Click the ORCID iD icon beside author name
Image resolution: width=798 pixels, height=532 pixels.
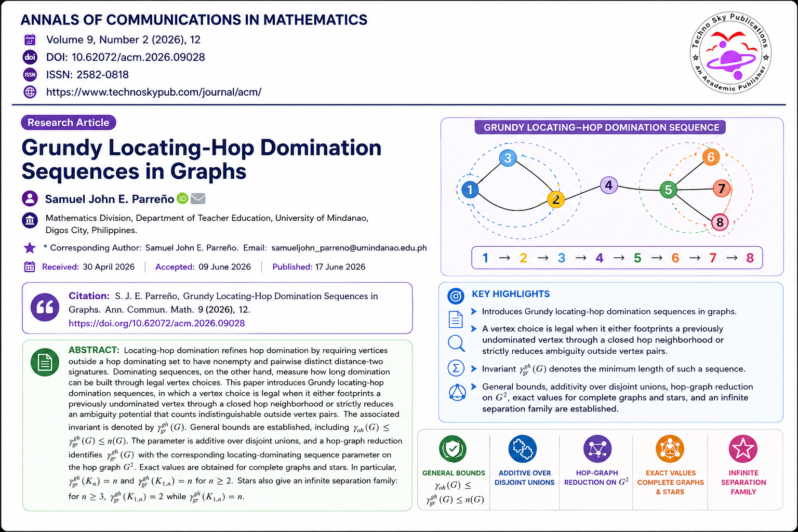pos(182,198)
